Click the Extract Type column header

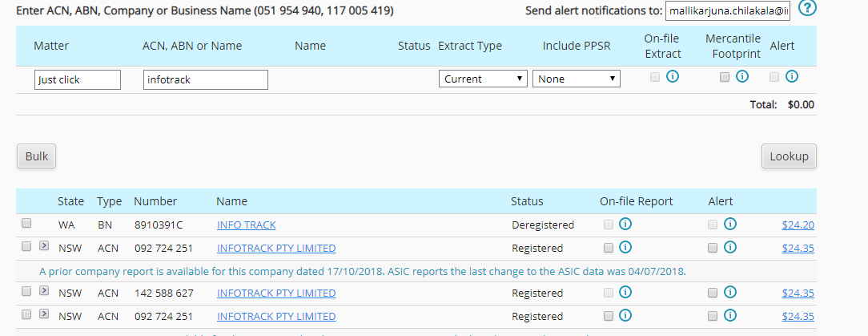(470, 46)
